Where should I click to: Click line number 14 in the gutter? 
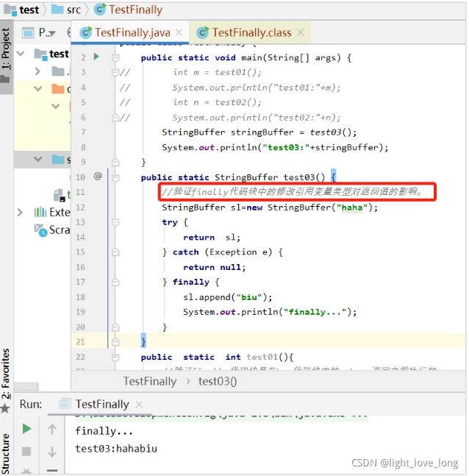pyautogui.click(x=80, y=237)
